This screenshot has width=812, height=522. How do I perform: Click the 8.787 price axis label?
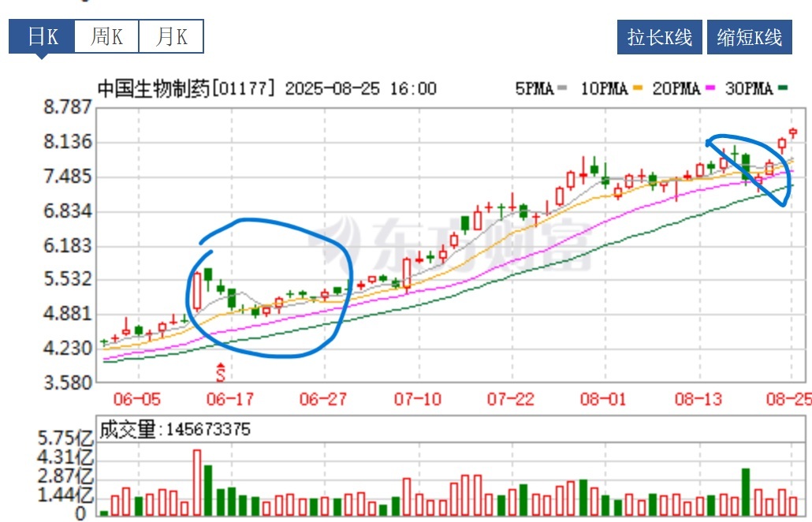point(68,107)
